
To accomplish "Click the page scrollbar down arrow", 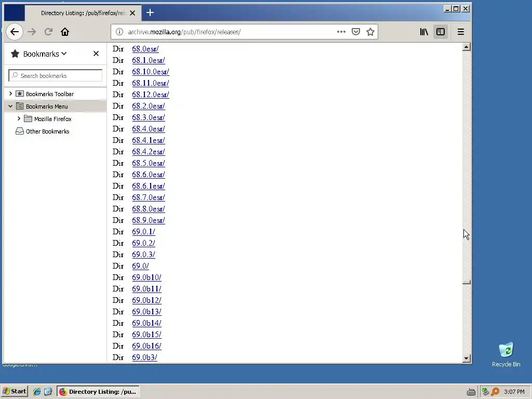I will click(467, 358).
